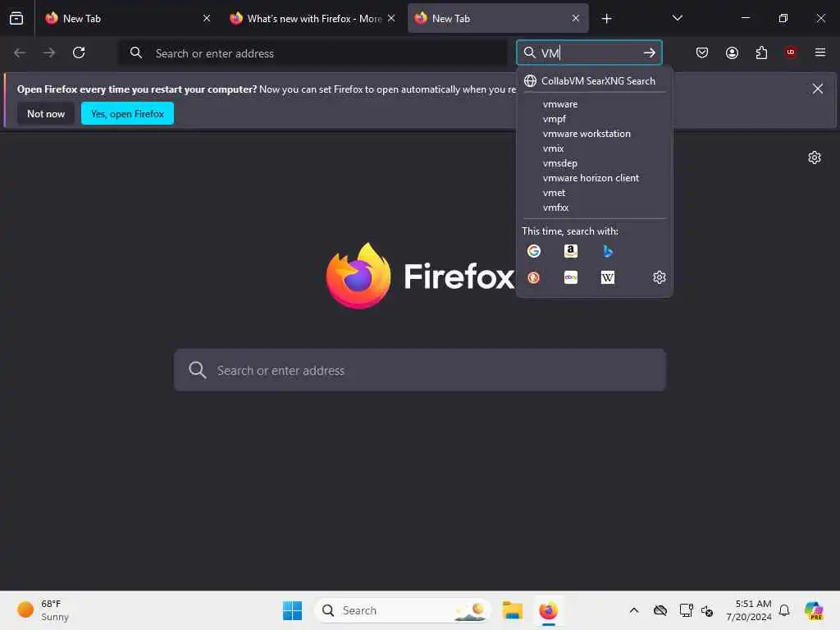Close the first New Tab
Screen dimensions: 840x630
tap(206, 18)
